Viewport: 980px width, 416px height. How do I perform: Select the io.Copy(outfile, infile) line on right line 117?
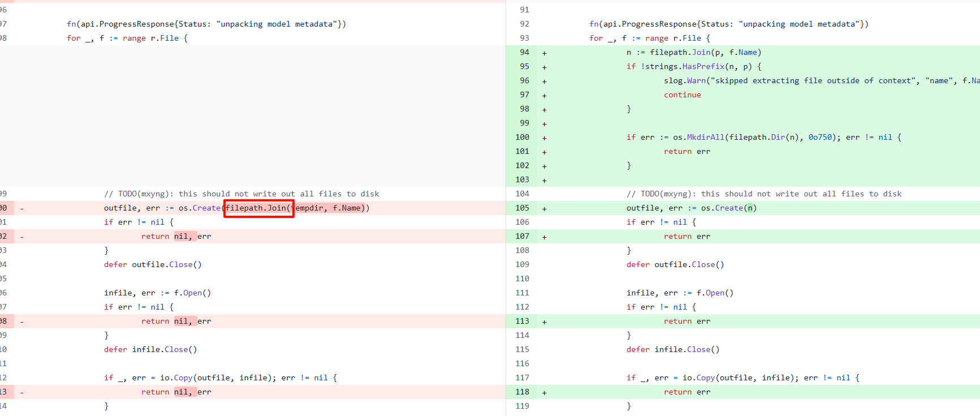click(x=743, y=378)
